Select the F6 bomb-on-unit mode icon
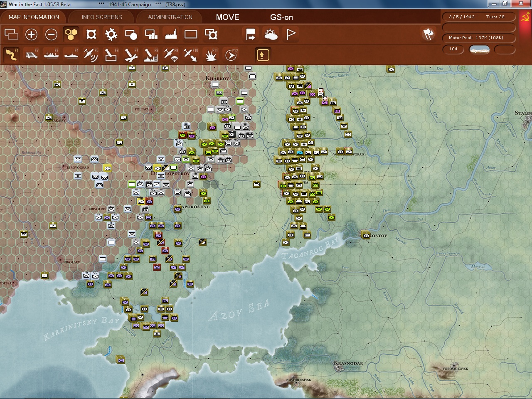Image resolution: width=532 pixels, height=399 pixels. (111, 54)
